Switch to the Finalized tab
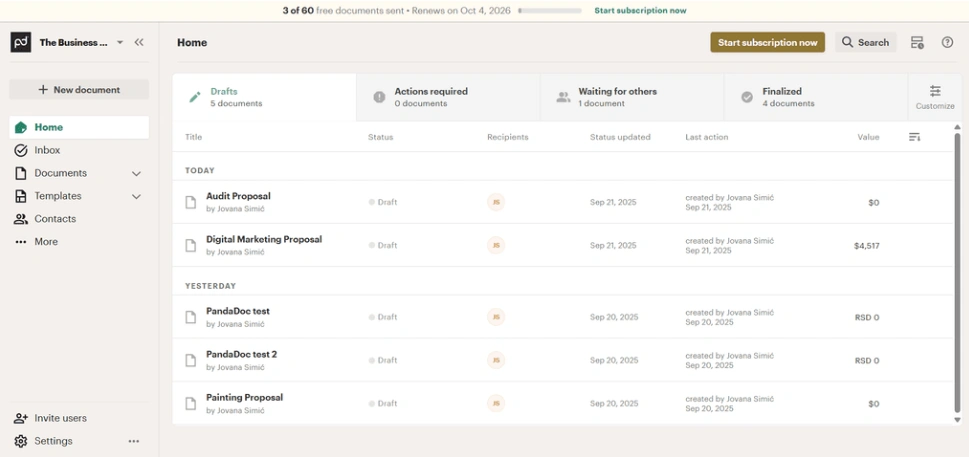Screen dimensions: 969x457 pos(816,97)
